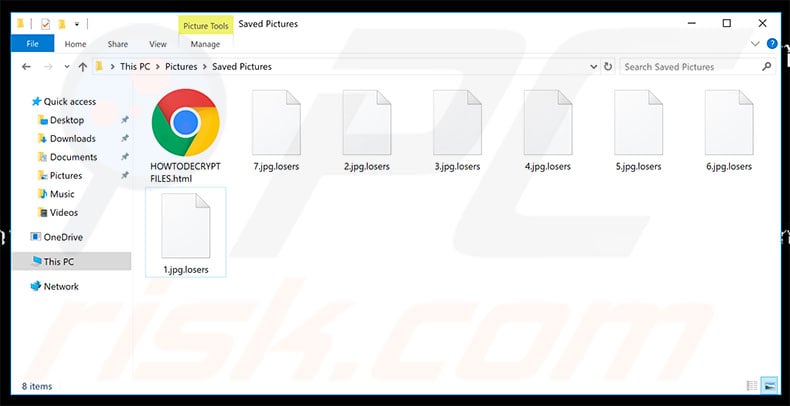Open the recent locations dropdown
The height and width of the screenshot is (406, 790).
coord(67,66)
